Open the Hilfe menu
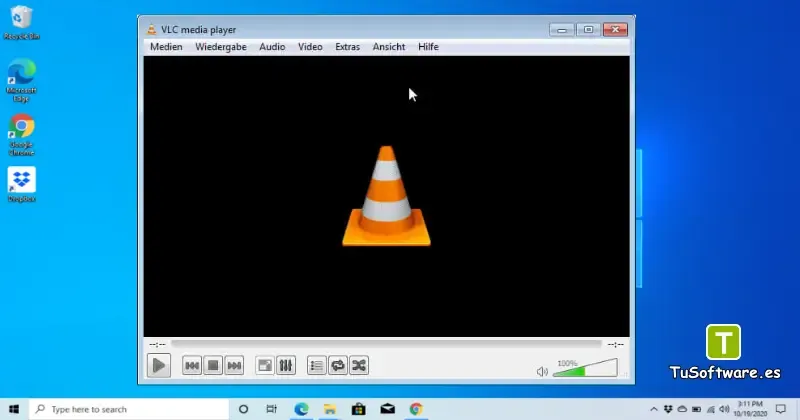The height and width of the screenshot is (420, 800). point(428,47)
